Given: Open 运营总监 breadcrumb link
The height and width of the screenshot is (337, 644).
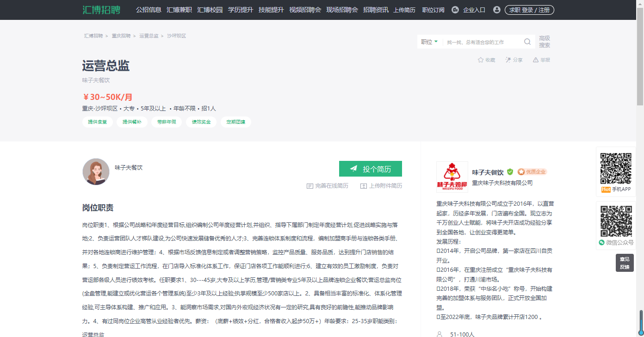Looking at the screenshot, I should pyautogui.click(x=149, y=36).
